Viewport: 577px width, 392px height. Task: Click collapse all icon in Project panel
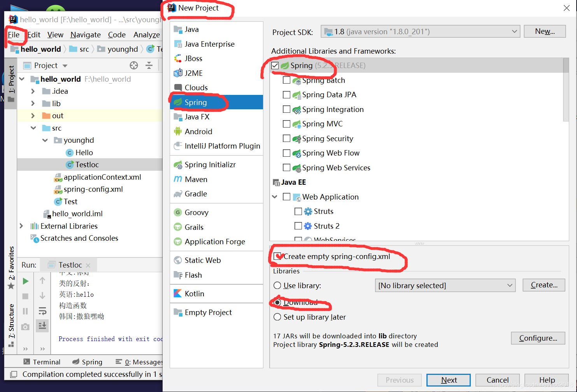click(x=149, y=65)
